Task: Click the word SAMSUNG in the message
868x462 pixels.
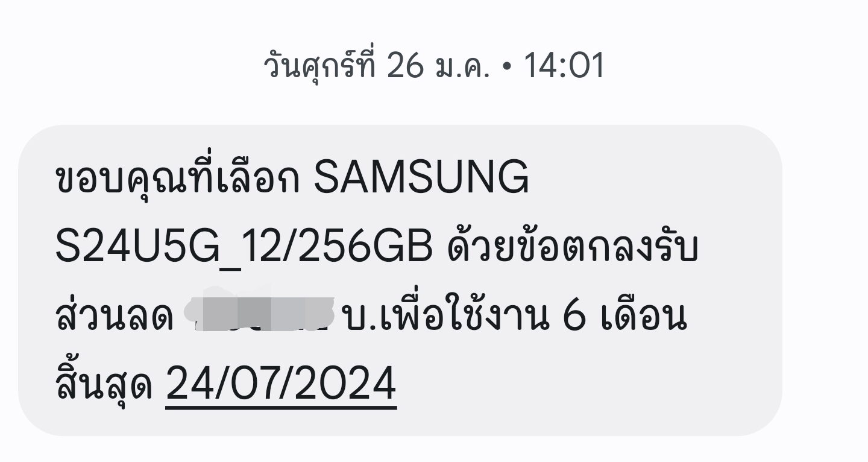Action: (421, 179)
